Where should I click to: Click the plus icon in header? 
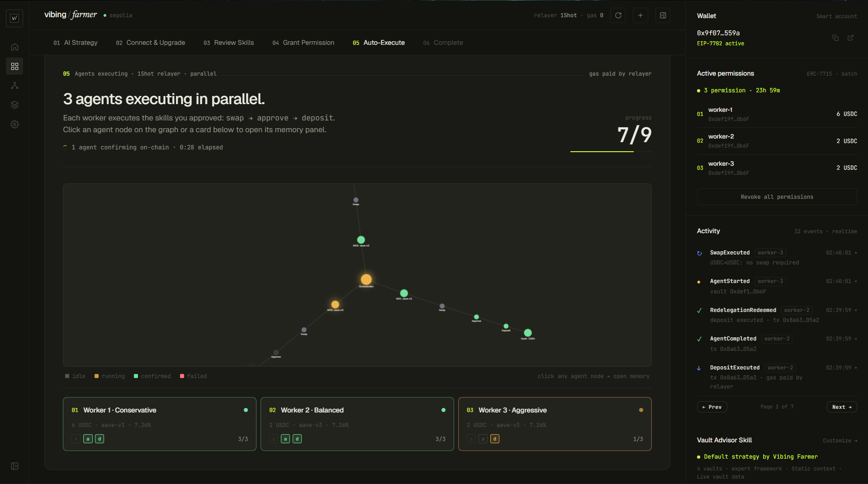[x=640, y=15]
